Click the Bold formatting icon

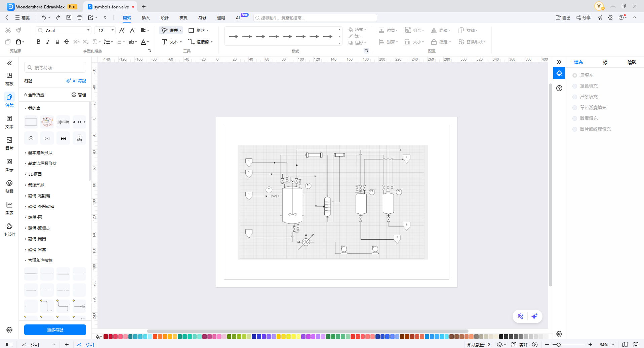pyautogui.click(x=38, y=42)
